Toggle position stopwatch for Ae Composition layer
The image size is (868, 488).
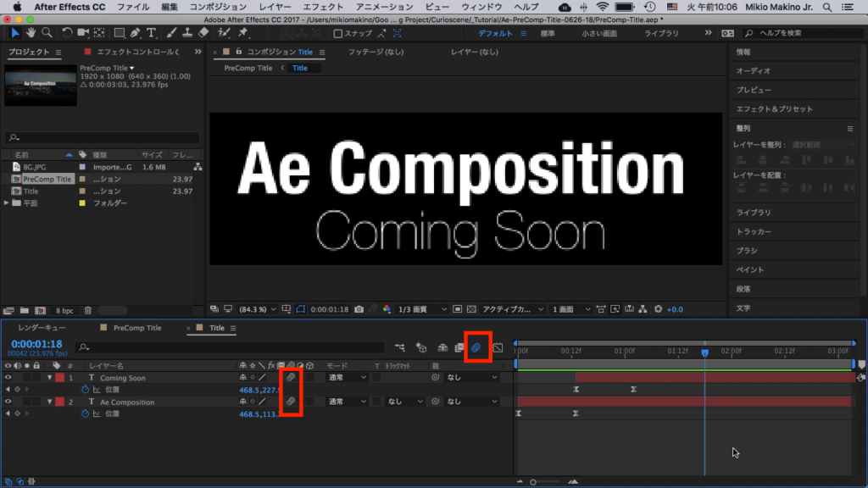(86, 413)
